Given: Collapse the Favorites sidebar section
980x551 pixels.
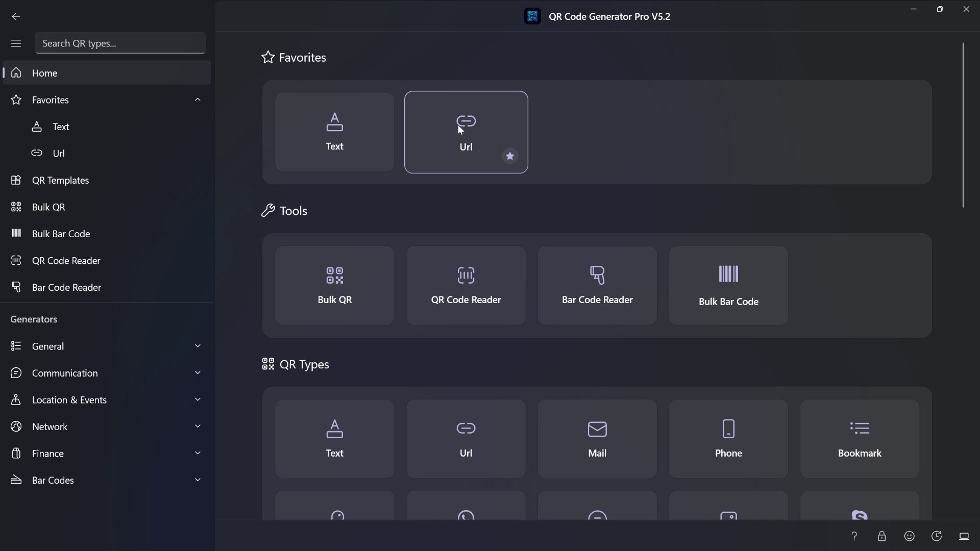Looking at the screenshot, I should pyautogui.click(x=198, y=100).
